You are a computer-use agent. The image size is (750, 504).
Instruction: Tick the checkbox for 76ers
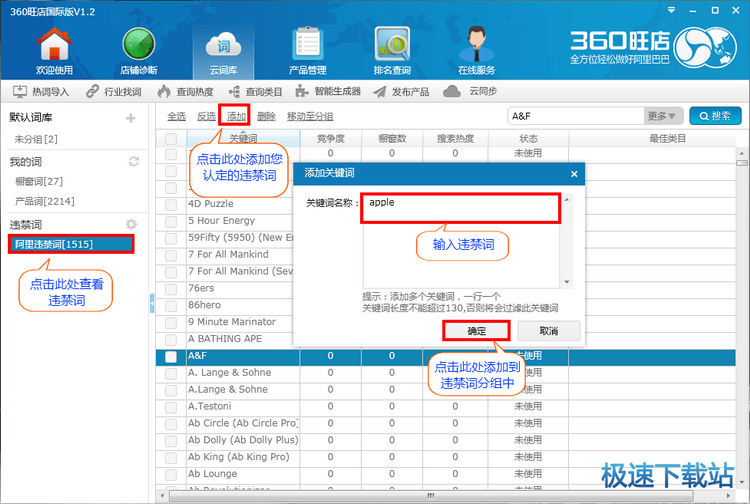point(171,289)
